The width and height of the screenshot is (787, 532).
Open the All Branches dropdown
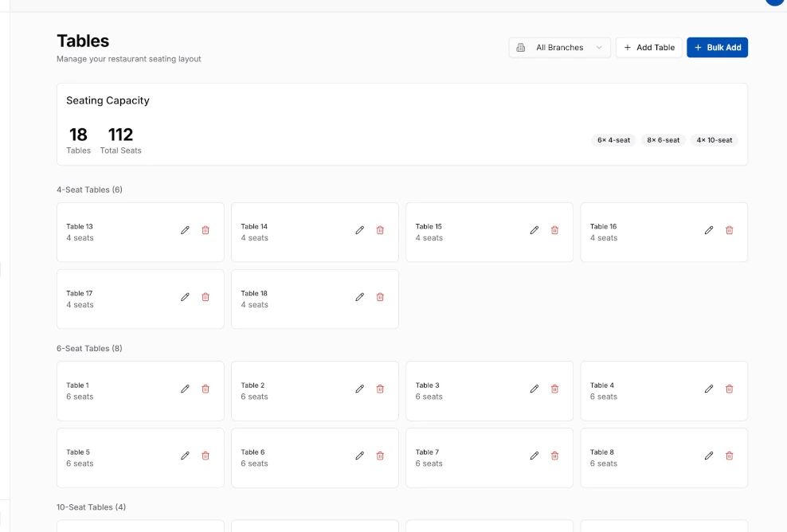click(560, 48)
